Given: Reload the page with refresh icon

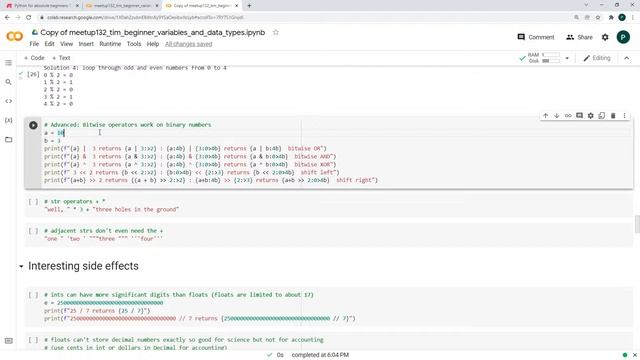Looking at the screenshot, I should pyautogui.click(x=29, y=17).
